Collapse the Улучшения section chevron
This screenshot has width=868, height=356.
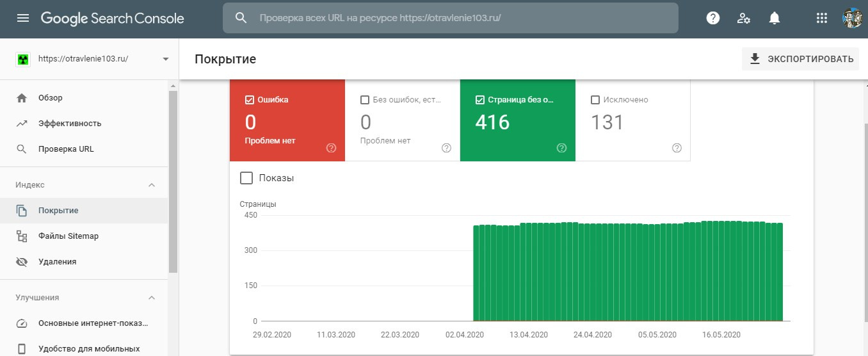(x=152, y=298)
